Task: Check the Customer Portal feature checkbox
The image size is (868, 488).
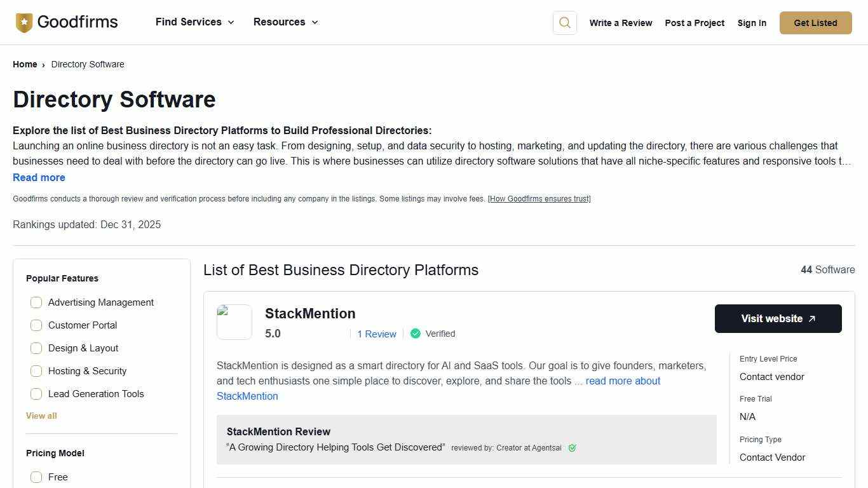Action: coord(36,325)
